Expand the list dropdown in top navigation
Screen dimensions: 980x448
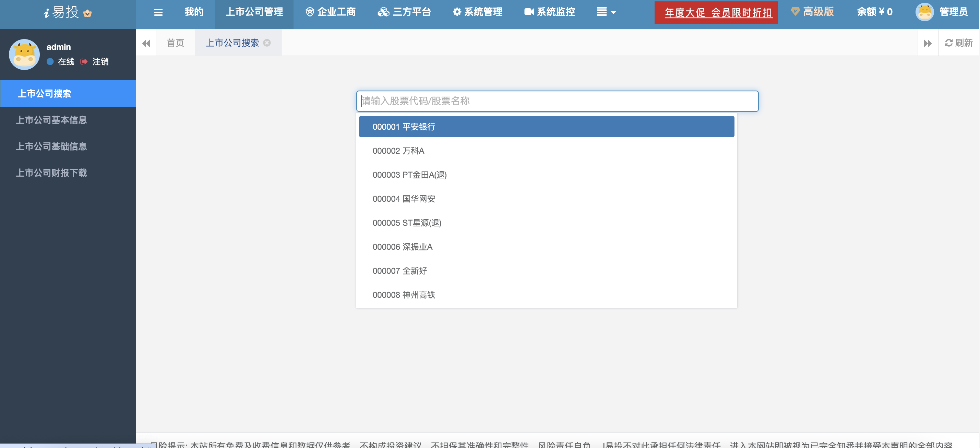click(x=606, y=12)
